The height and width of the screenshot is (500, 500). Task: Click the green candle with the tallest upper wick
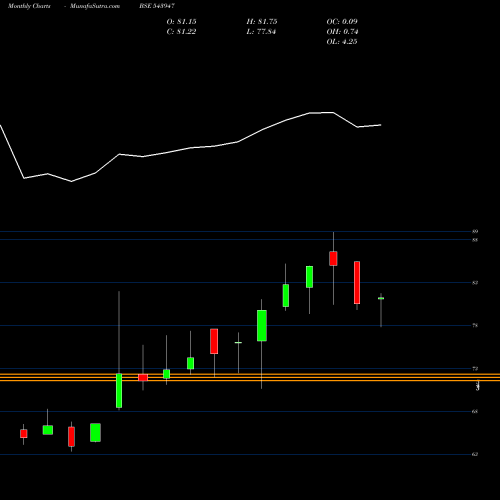click(119, 390)
